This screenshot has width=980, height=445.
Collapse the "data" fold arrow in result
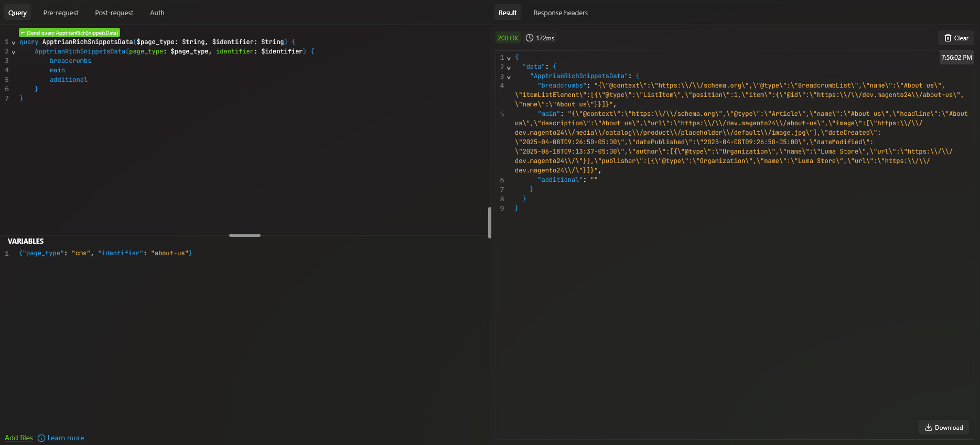pyautogui.click(x=509, y=68)
